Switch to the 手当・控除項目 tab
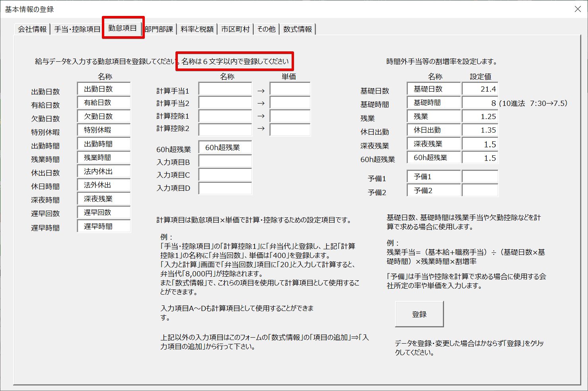Image resolution: width=588 pixels, height=391 pixels. [x=77, y=29]
